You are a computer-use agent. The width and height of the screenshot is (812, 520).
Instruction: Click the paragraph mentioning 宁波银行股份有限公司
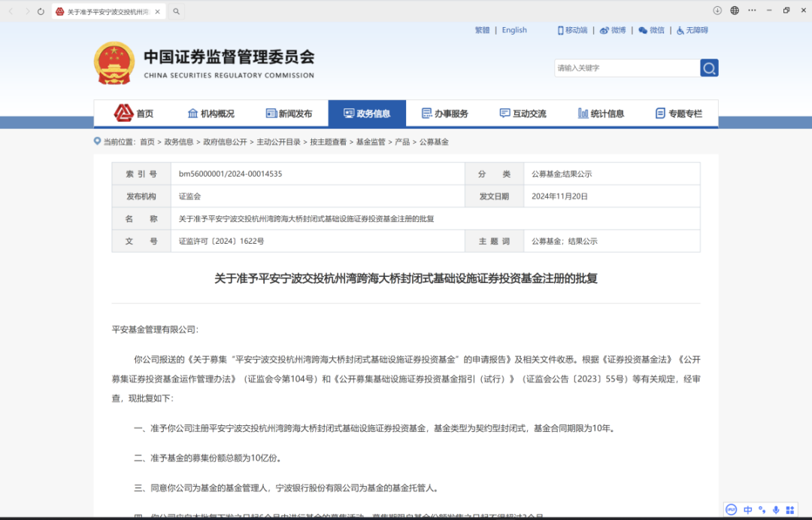pyautogui.click(x=287, y=488)
